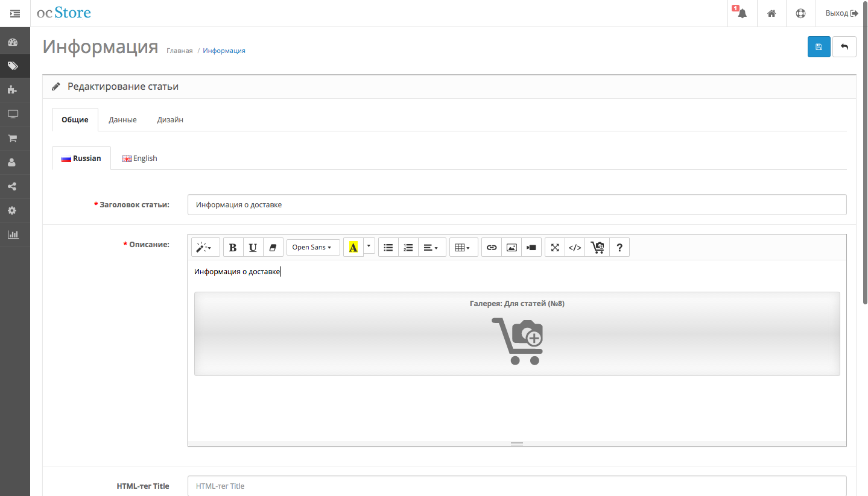The width and height of the screenshot is (868, 496).
Task: Insert a link using the chain icon
Action: click(x=492, y=247)
